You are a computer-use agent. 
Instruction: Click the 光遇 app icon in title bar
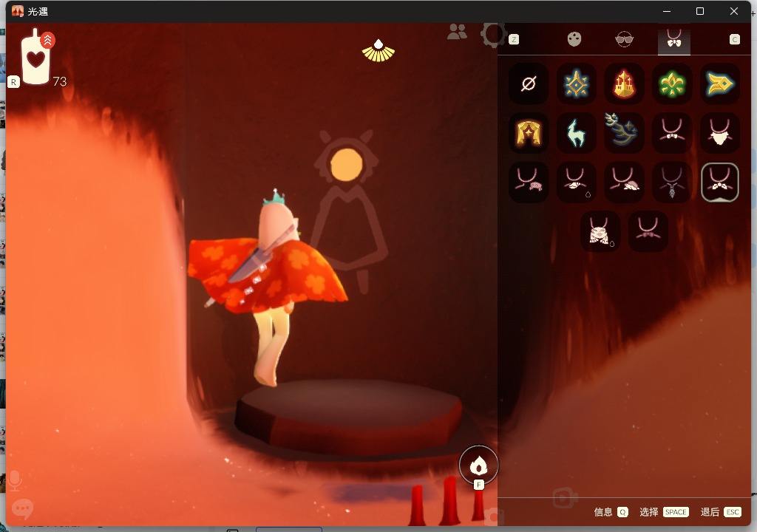[18, 11]
